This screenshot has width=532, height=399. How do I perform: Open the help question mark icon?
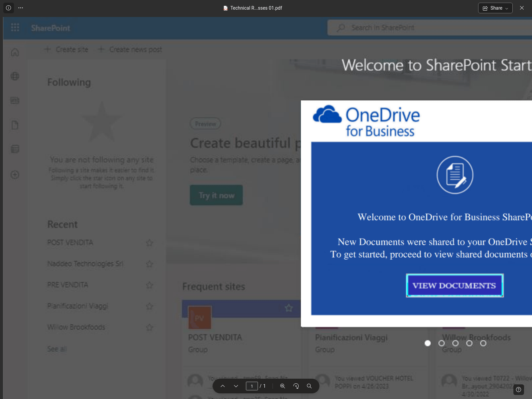(518, 389)
